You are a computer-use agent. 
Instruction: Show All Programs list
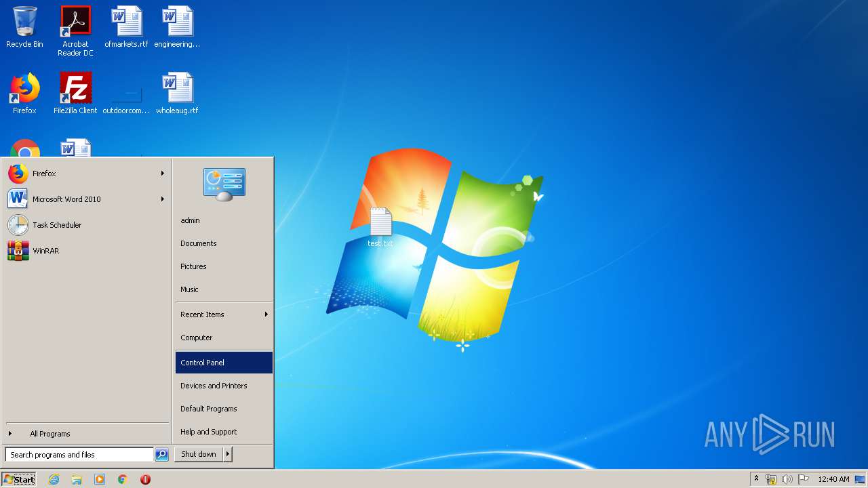click(86, 434)
